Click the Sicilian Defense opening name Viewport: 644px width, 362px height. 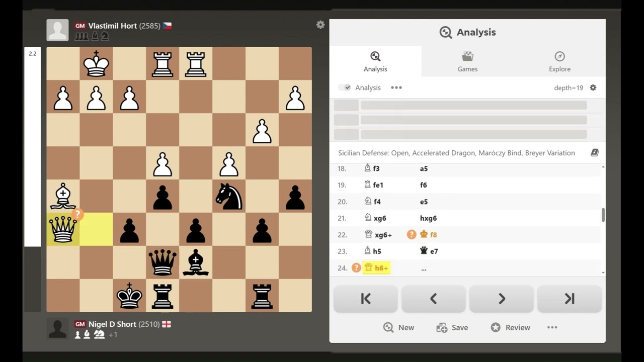[456, 153]
